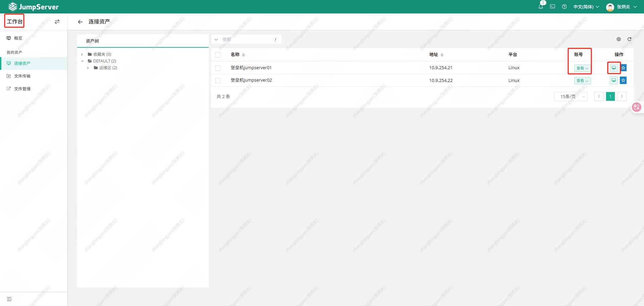Click the view switch arrows icon beside 工作台
The height and width of the screenshot is (306, 644).
[57, 21]
